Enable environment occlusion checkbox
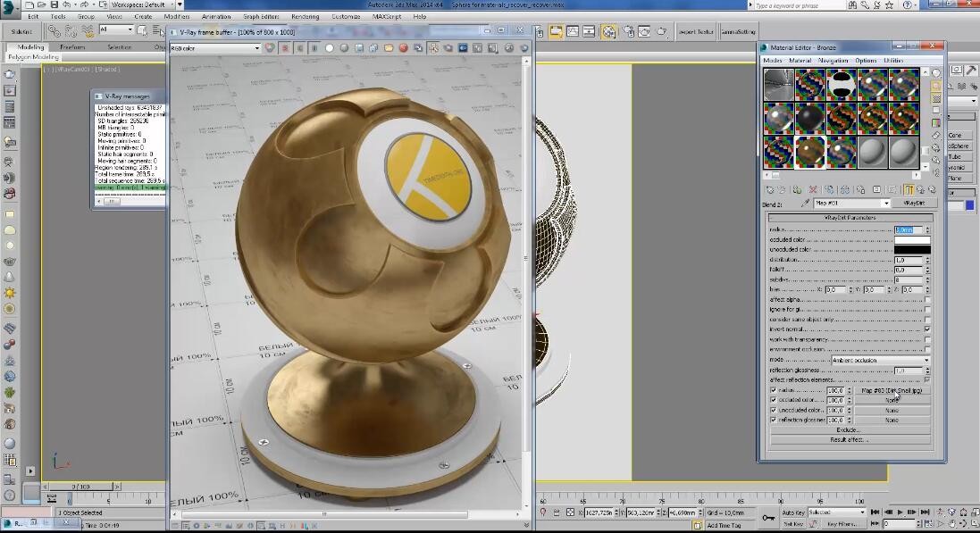This screenshot has height=533, width=980. click(x=927, y=349)
